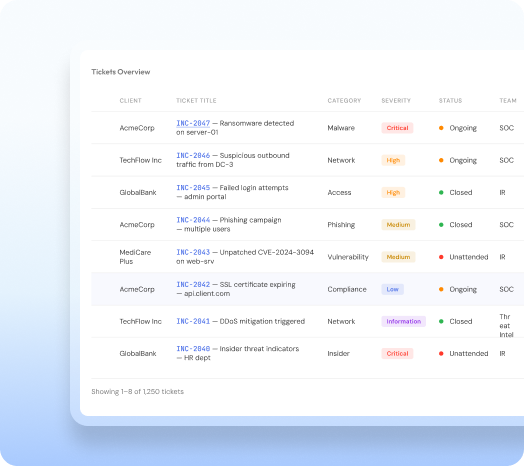Sort by the CLIENT column header

(130, 101)
